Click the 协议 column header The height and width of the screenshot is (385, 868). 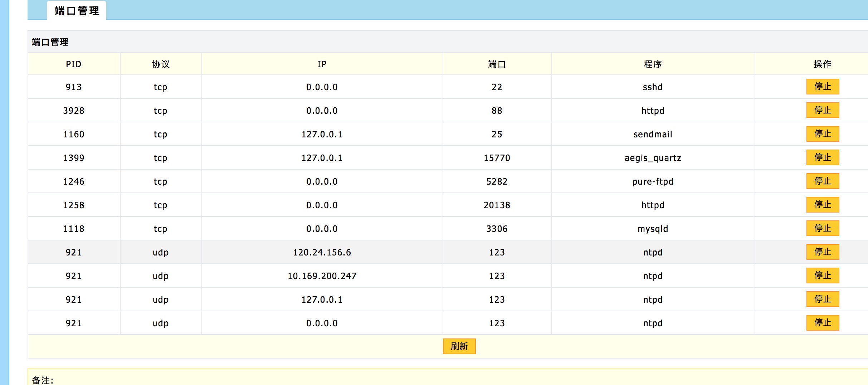tap(161, 64)
